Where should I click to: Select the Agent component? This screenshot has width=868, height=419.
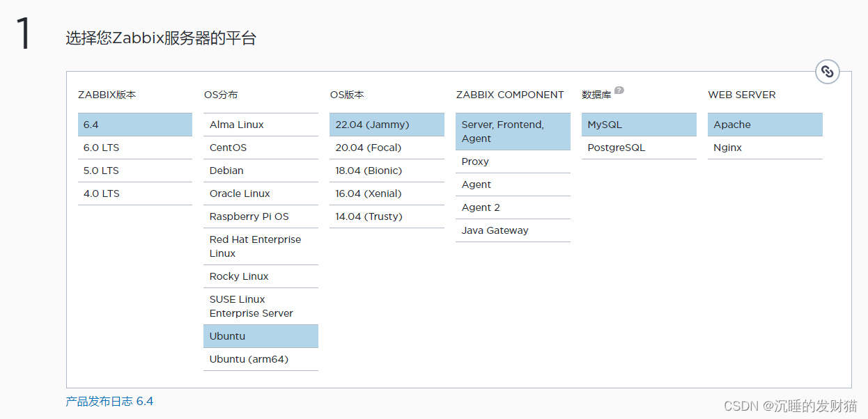coord(513,184)
